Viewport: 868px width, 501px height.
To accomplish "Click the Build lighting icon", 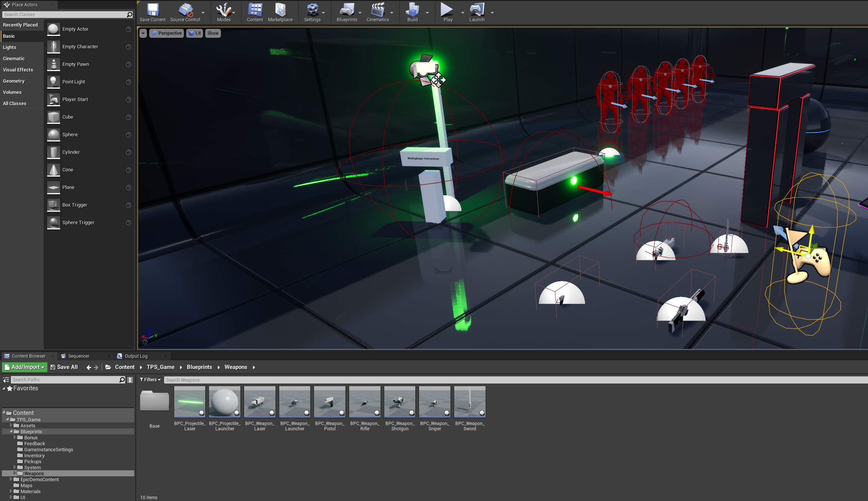I will click(412, 10).
